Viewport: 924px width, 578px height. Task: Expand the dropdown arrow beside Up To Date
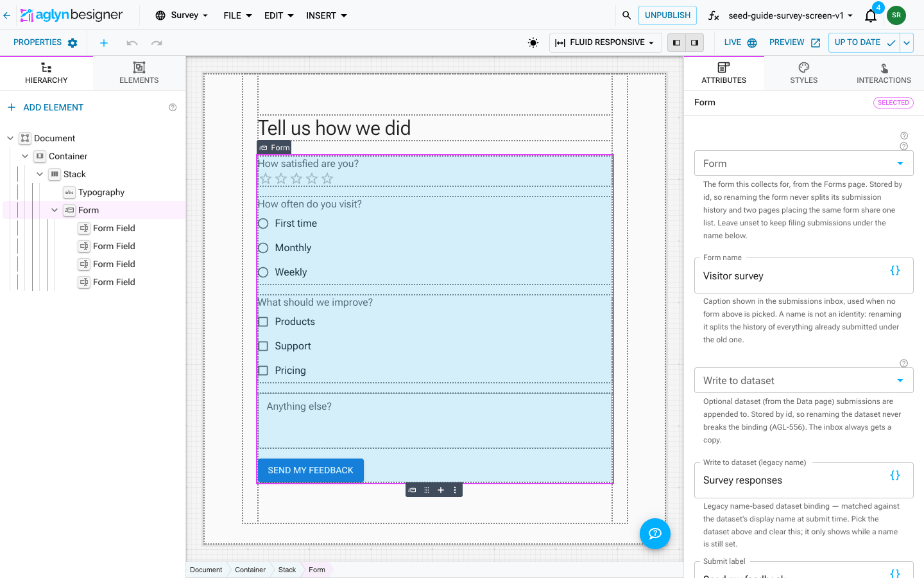coord(907,43)
